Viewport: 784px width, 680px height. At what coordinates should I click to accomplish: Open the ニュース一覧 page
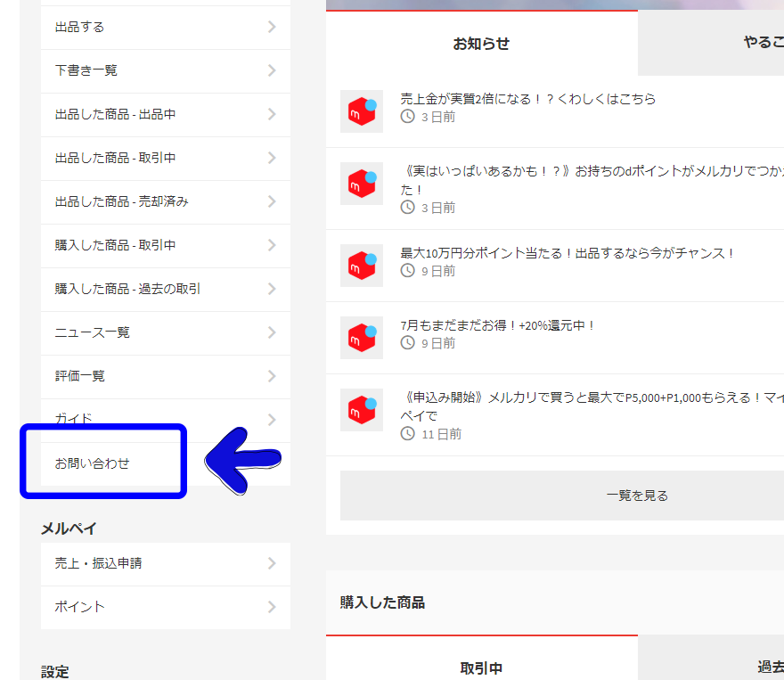click(x=165, y=332)
